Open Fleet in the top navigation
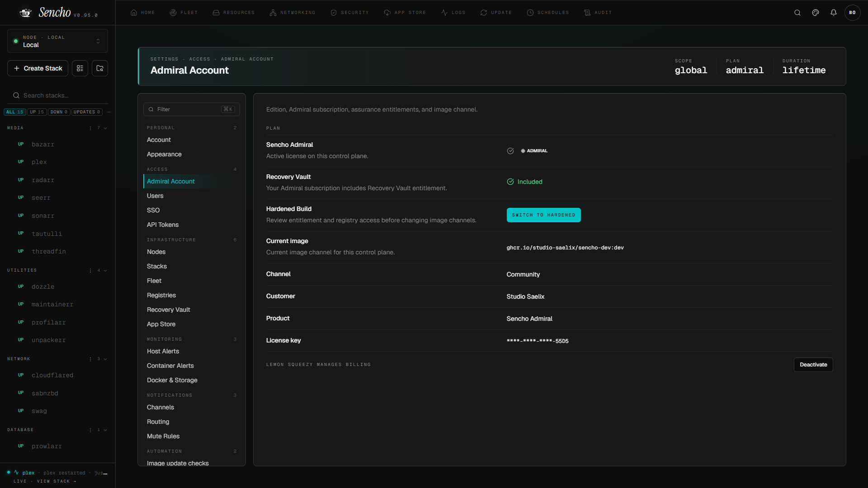 pyautogui.click(x=184, y=13)
